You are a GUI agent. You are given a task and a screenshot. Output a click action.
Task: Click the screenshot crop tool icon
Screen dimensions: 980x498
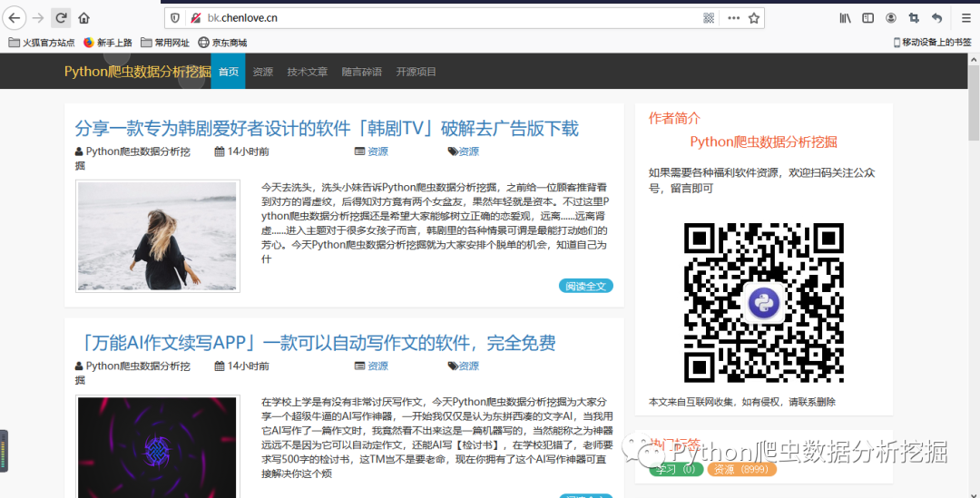[914, 18]
